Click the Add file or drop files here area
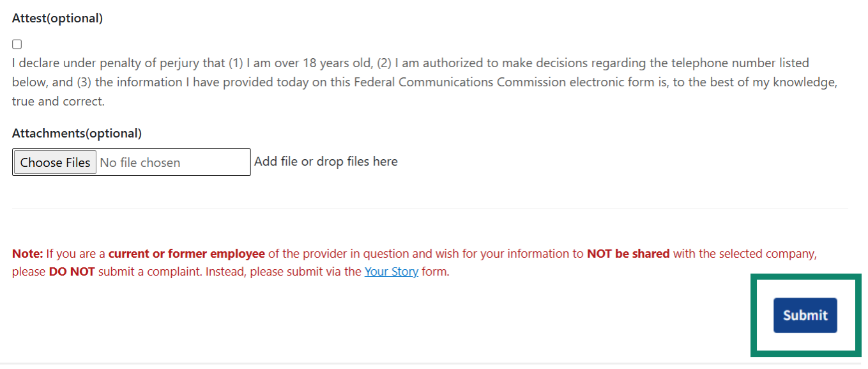This screenshot has width=868, height=369. click(326, 161)
